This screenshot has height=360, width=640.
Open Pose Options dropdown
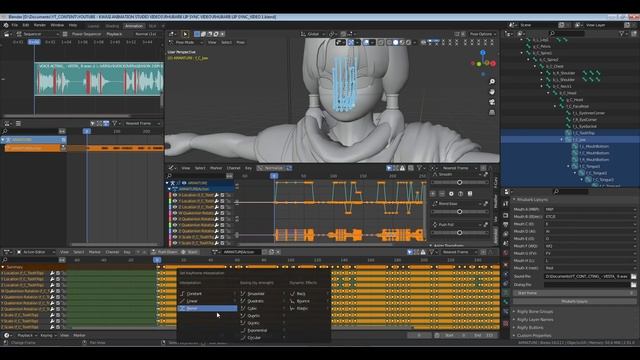pyautogui.click(x=483, y=34)
